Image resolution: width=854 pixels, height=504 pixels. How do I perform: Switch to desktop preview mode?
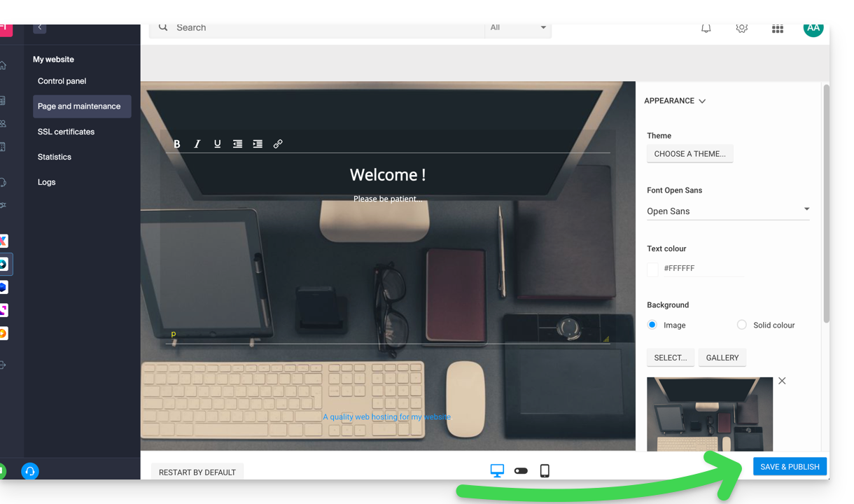click(x=497, y=471)
